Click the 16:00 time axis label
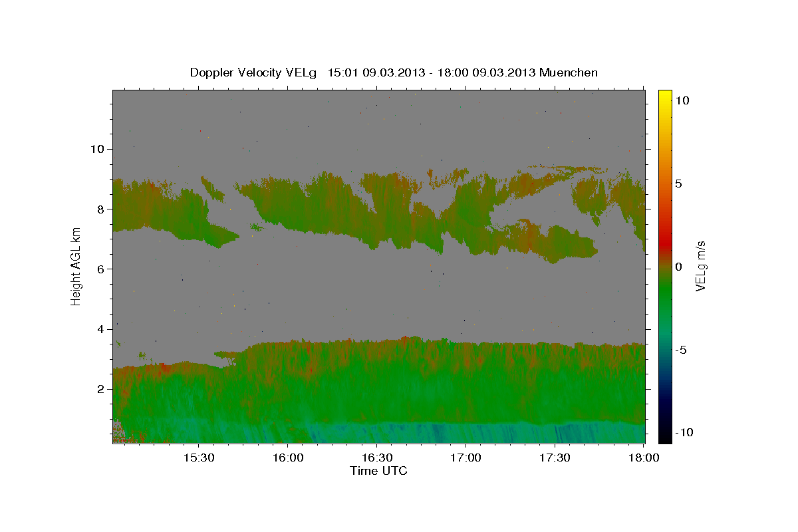The width and height of the screenshot is (798, 532). [288, 458]
